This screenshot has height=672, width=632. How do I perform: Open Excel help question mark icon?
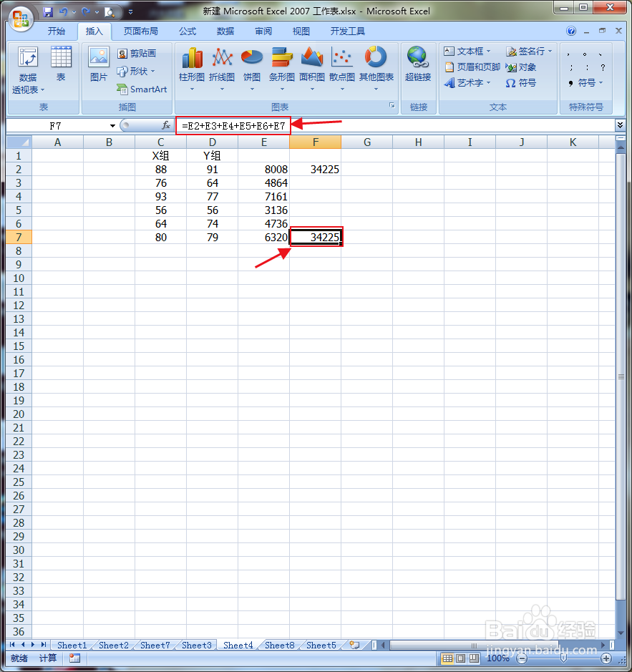(x=570, y=31)
